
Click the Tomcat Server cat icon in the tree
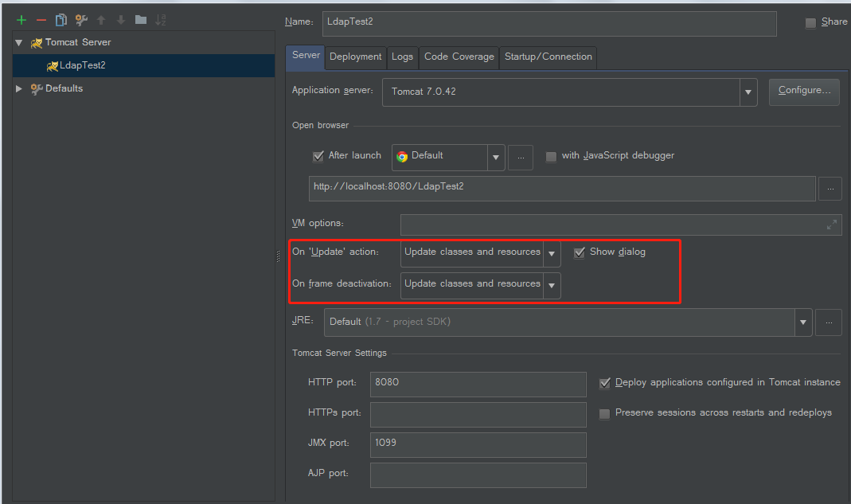point(37,42)
